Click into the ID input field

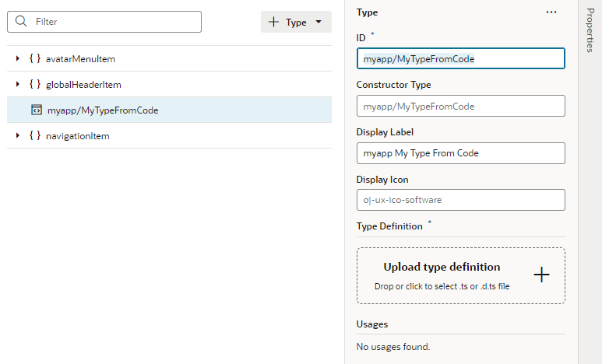point(461,58)
